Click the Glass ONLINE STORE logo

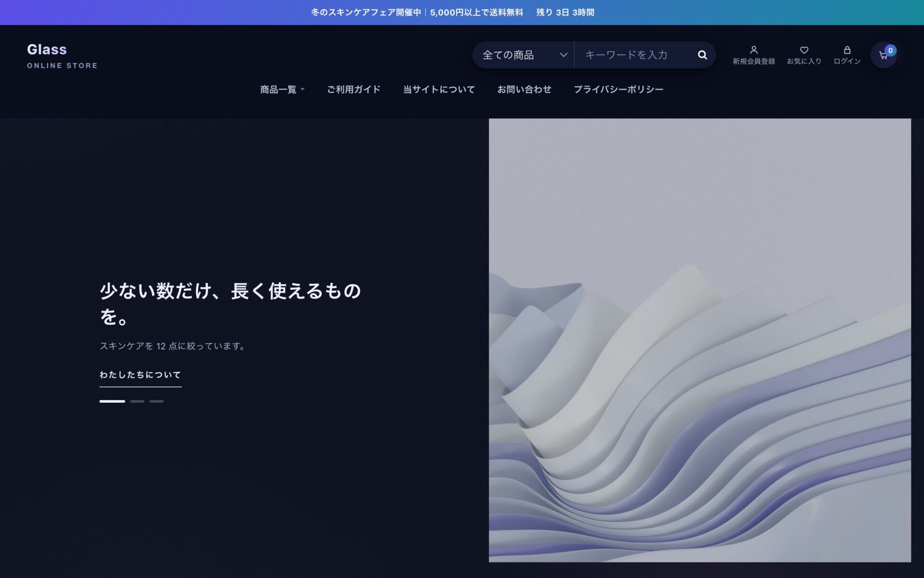[x=62, y=55]
